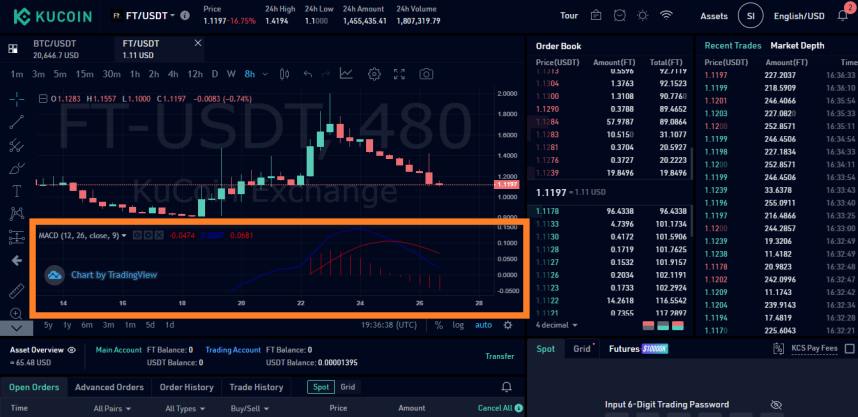Open notifications bell in header
The image size is (858, 417).
(x=843, y=16)
